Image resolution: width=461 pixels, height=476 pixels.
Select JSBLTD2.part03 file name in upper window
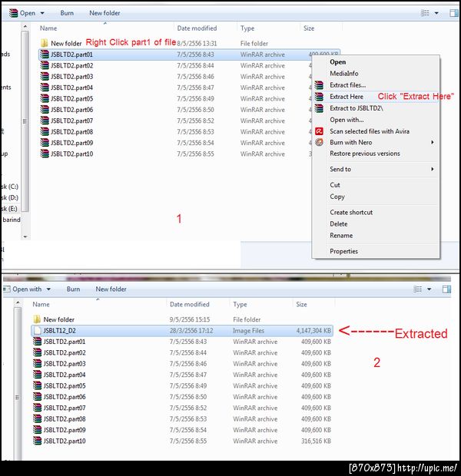point(71,77)
